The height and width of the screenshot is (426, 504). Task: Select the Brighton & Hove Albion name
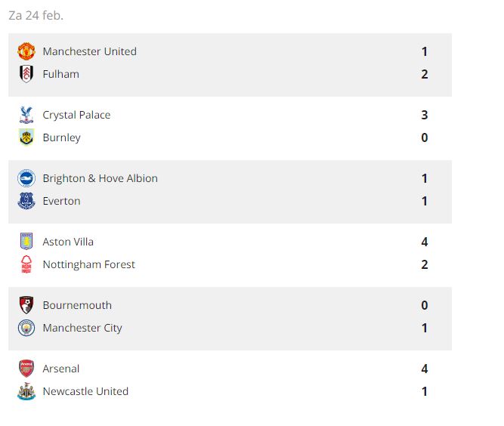pos(100,178)
